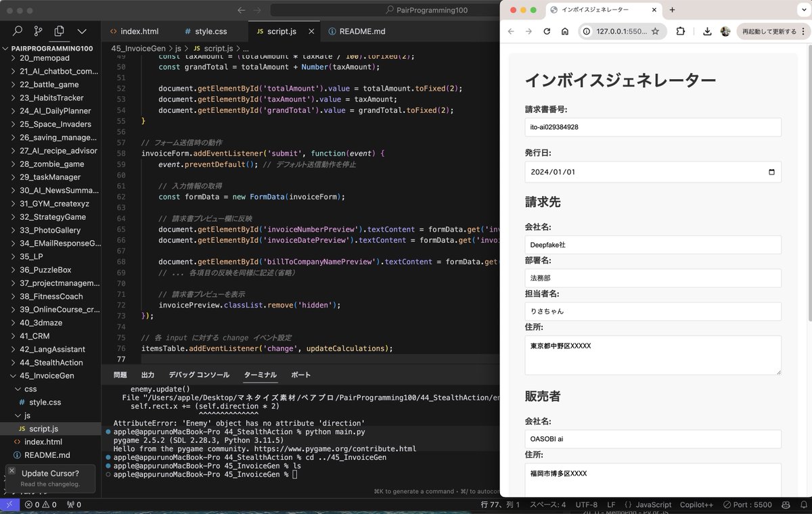Click Copilot++ in the status bar
The image size is (812, 514).
[697, 505]
